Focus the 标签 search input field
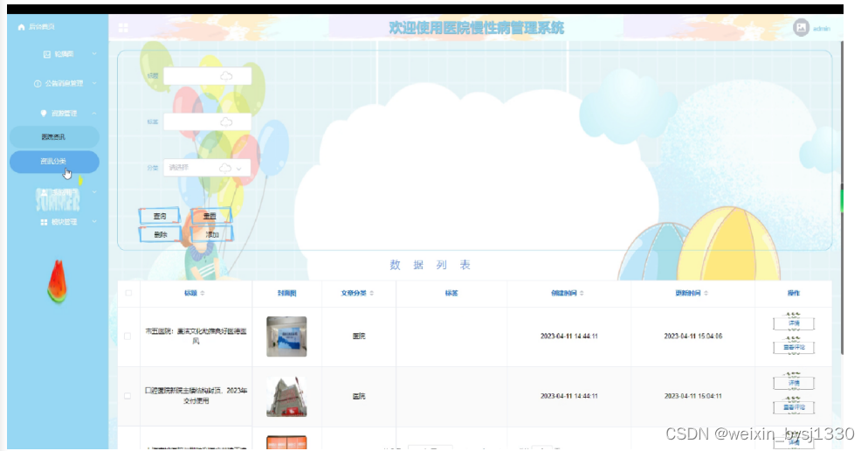868x451 pixels. tap(208, 121)
